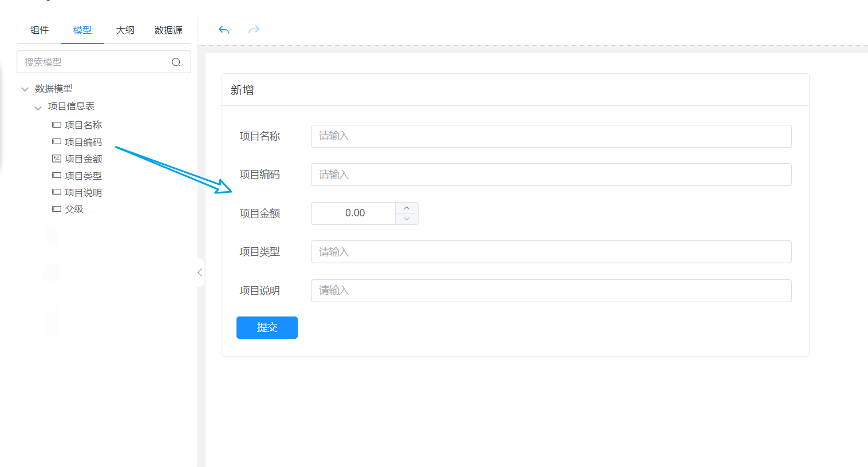868x467 pixels.
Task: Click the 项目名称 field icon in tree
Action: [x=57, y=125]
